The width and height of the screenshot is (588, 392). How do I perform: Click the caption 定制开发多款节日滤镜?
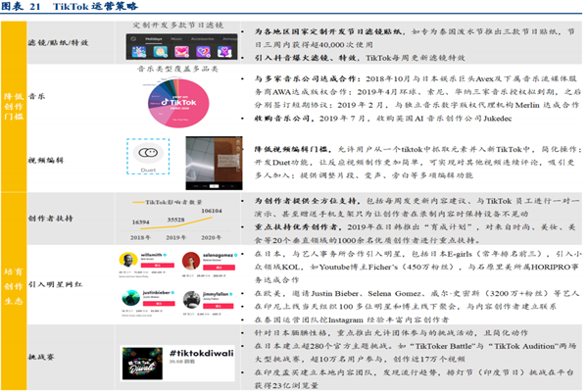tap(178, 25)
